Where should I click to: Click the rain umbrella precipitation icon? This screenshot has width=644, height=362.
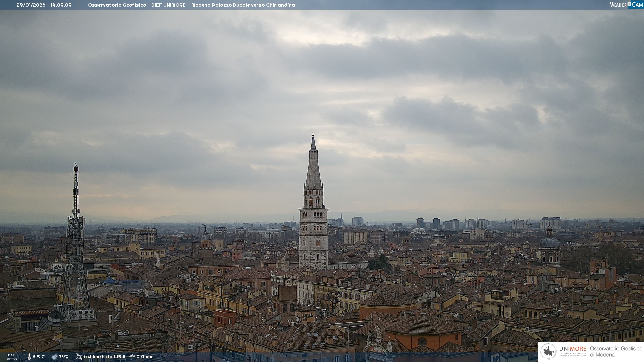[132, 357]
